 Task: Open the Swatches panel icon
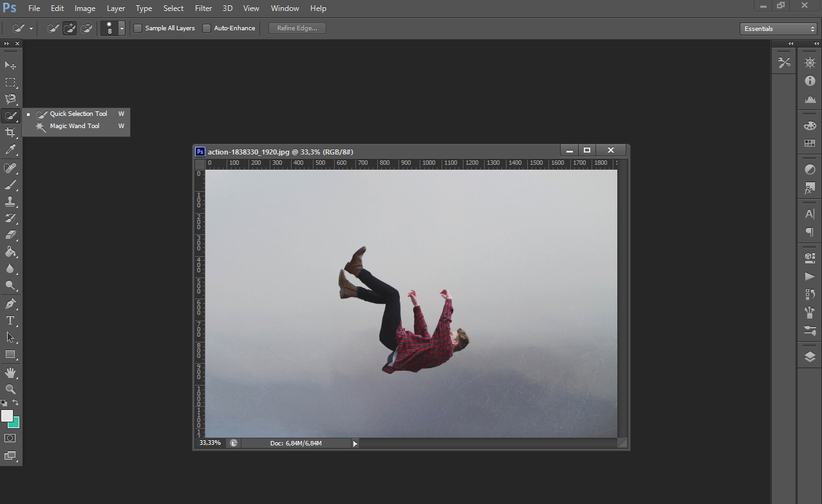810,144
